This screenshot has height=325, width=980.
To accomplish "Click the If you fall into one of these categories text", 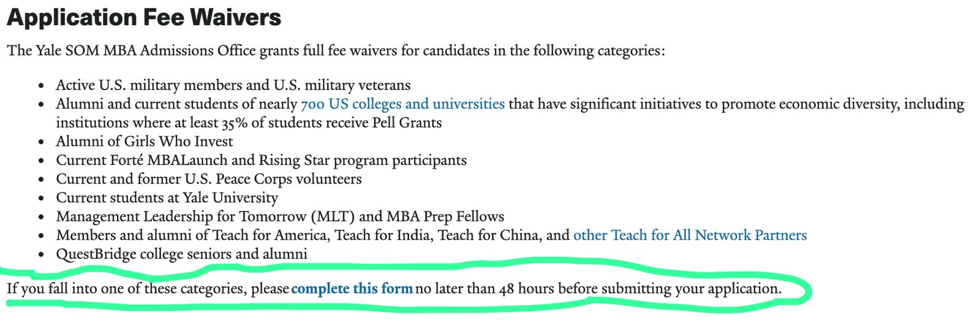I will tap(147, 289).
